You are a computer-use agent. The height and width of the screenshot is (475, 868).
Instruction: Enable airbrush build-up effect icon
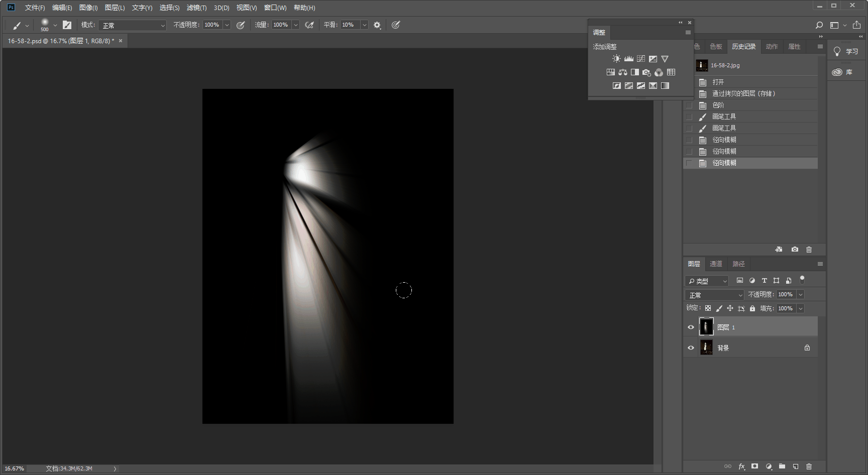[309, 25]
